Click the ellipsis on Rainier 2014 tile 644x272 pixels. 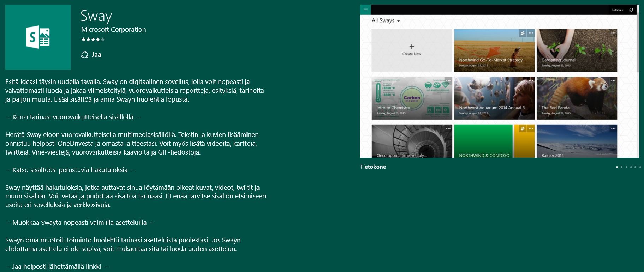coord(613,128)
